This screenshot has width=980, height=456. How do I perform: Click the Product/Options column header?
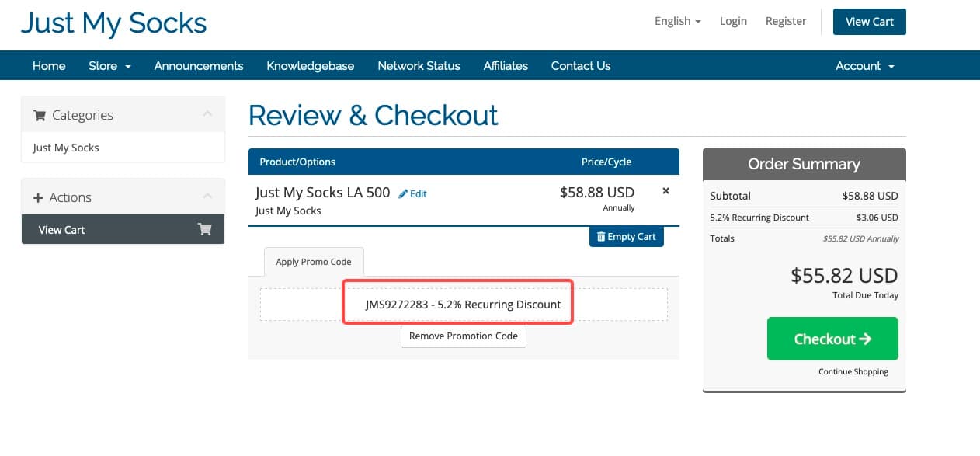[297, 162]
